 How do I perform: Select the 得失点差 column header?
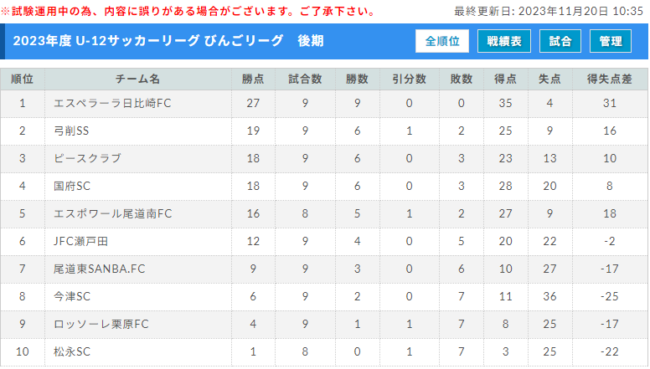[x=609, y=79]
